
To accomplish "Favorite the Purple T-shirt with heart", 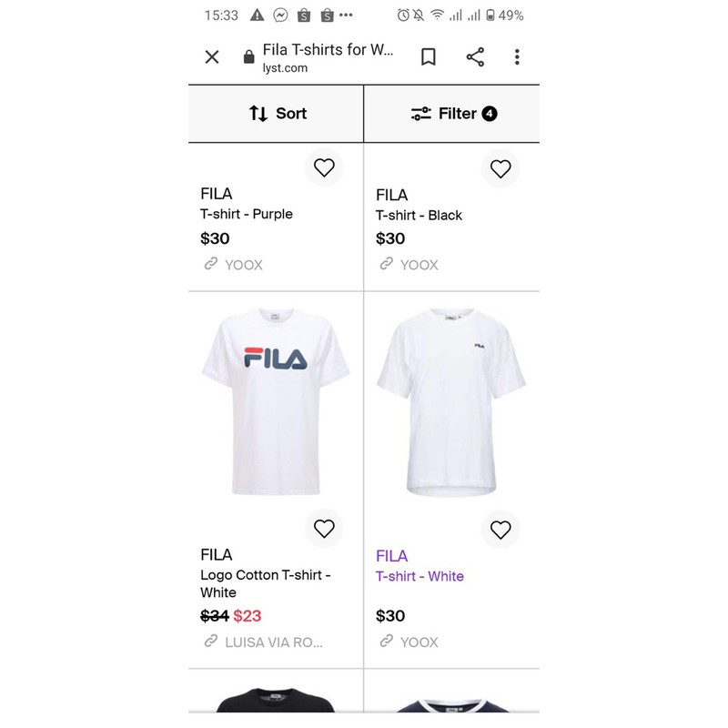I will click(x=324, y=167).
